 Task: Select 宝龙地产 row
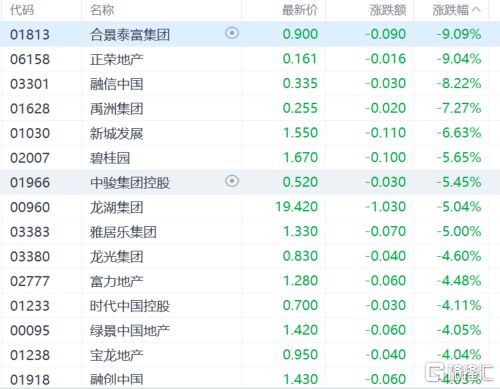250,355
